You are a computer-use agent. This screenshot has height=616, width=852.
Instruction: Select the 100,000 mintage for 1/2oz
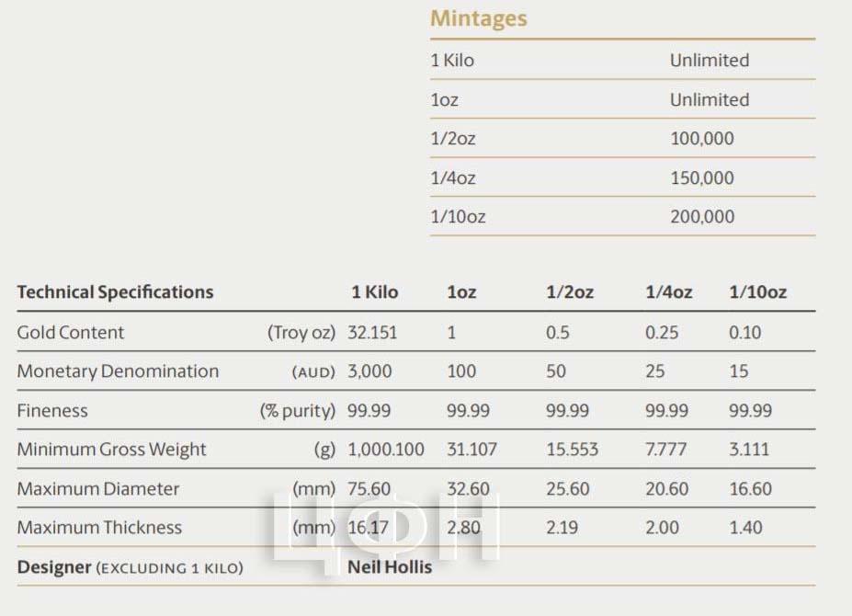(701, 139)
